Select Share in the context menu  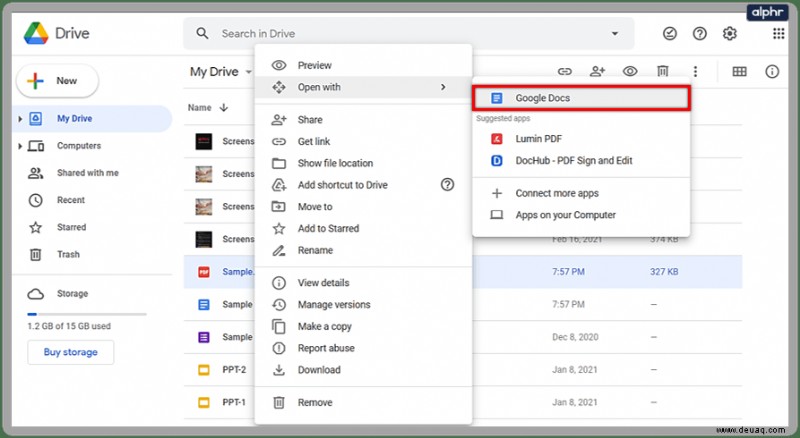click(363, 119)
